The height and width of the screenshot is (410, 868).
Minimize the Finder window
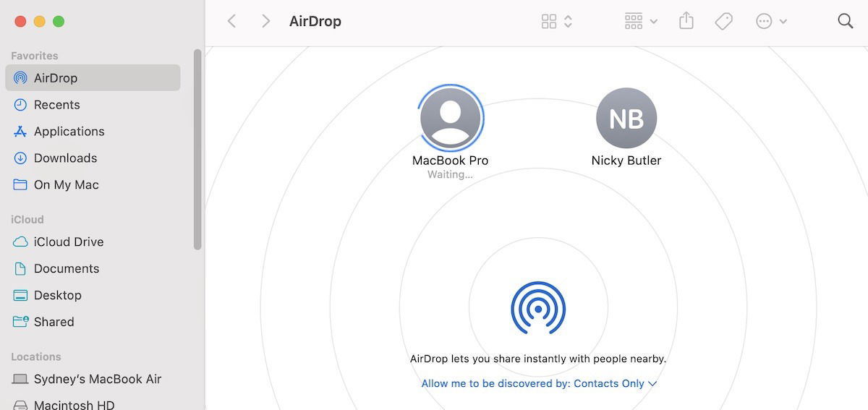point(39,22)
